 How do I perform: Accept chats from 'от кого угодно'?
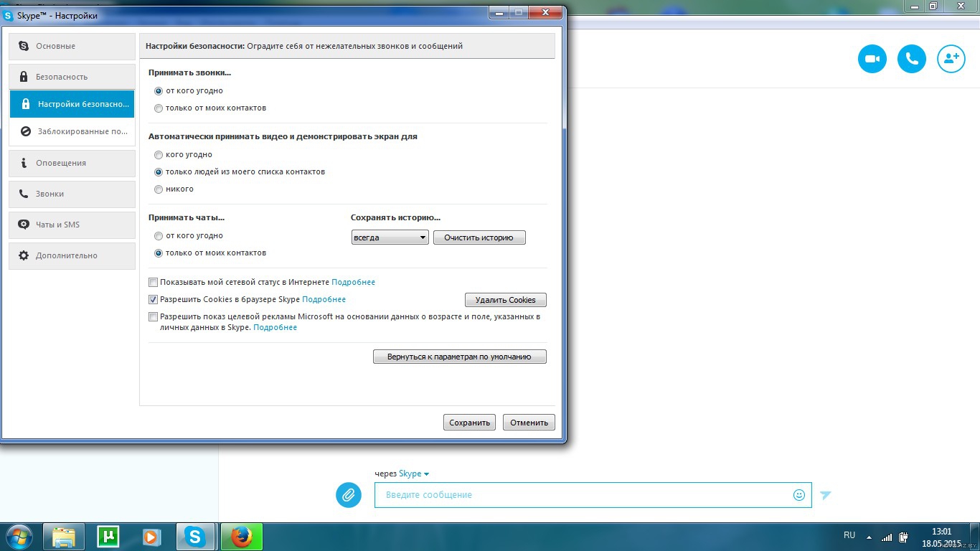(x=159, y=236)
